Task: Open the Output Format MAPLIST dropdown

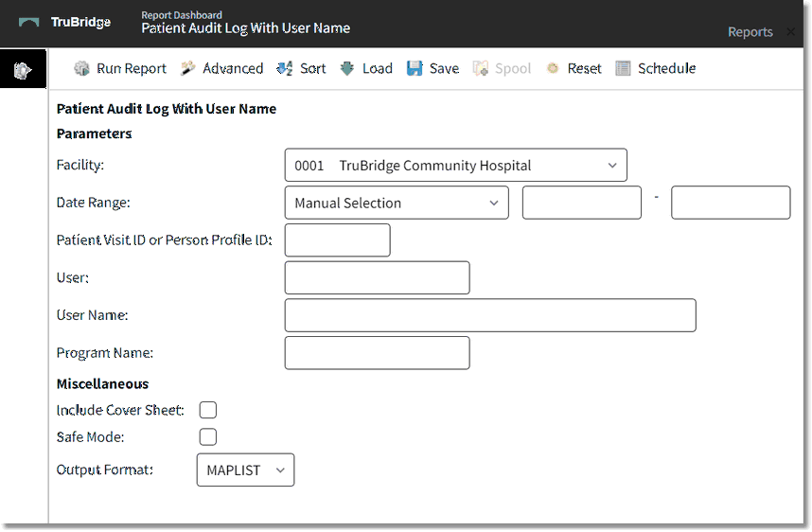Action: [x=245, y=470]
